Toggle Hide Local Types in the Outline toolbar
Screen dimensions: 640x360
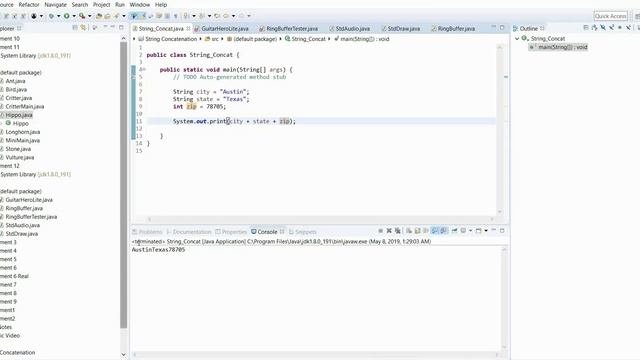(x=628, y=28)
